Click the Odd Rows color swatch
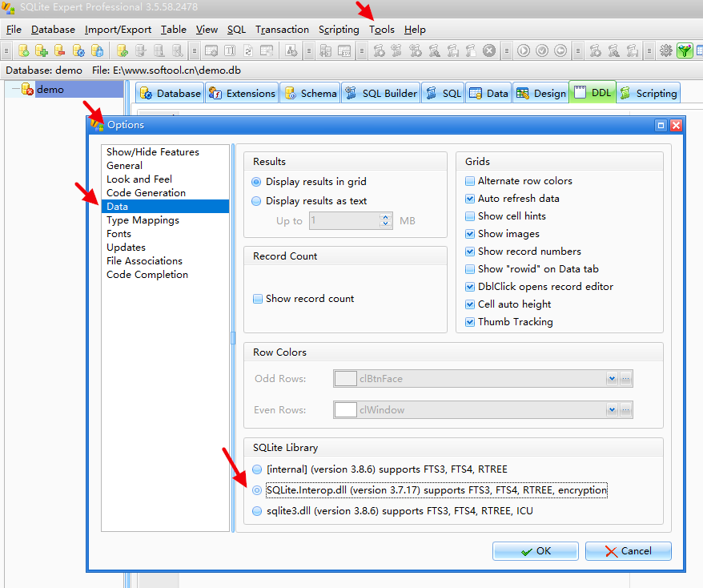The height and width of the screenshot is (588, 703). pos(346,379)
